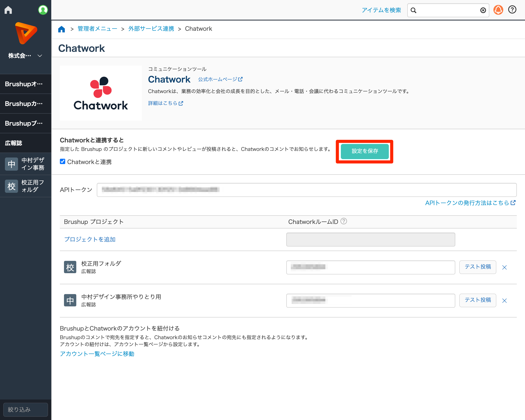The image size is (525, 420).
Task: Clear the search box with the x icon
Action: [x=483, y=10]
